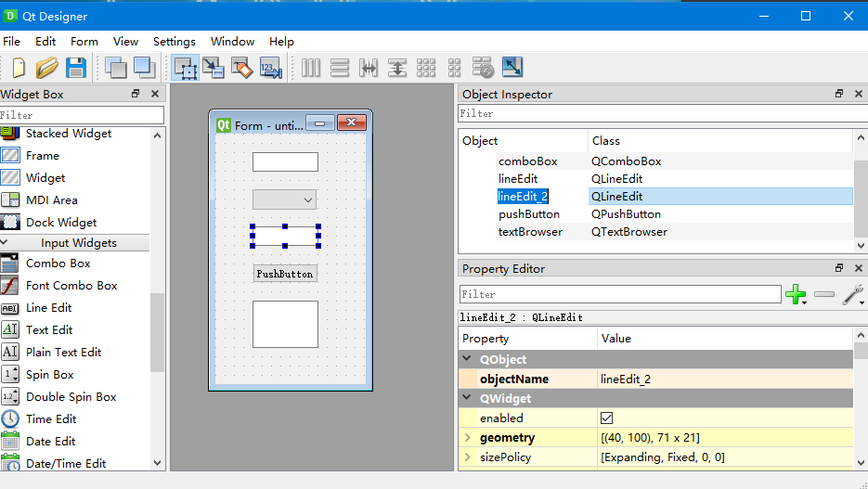Focus the Object Inspector filter field
The image size is (868, 489).
(x=663, y=113)
